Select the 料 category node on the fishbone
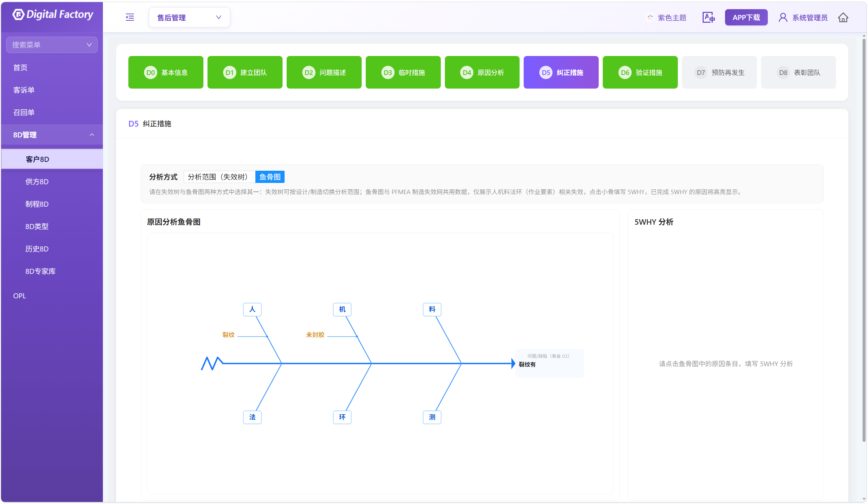This screenshot has height=504, width=868. 432,309
